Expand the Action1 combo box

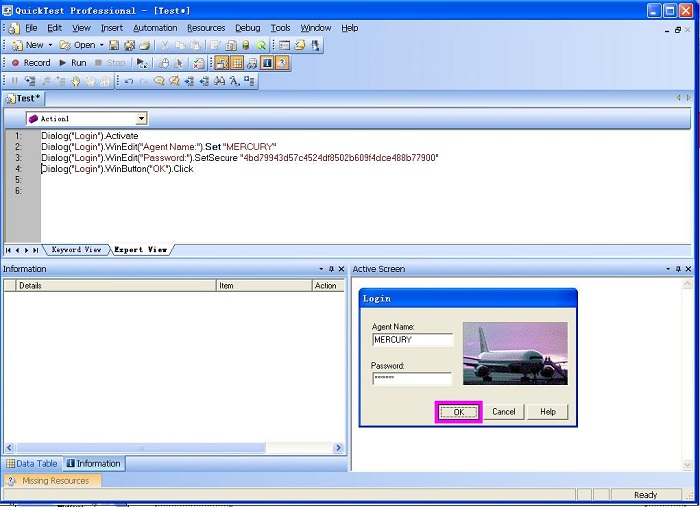[x=141, y=119]
